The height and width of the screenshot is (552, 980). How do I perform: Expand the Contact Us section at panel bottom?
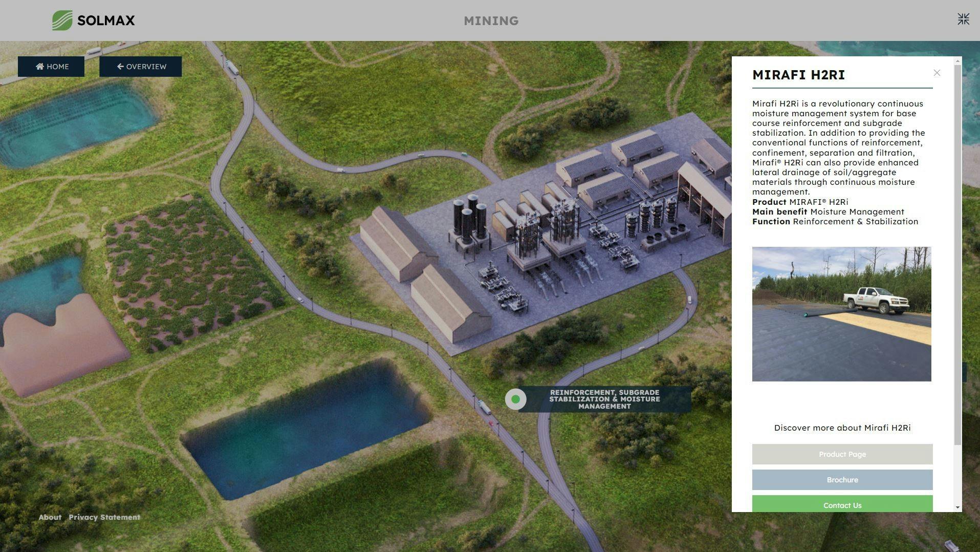pos(842,505)
